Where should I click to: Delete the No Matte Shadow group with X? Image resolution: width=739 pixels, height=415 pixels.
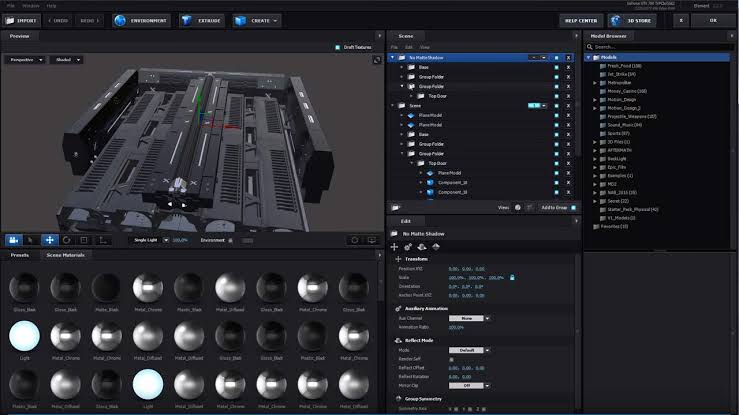point(568,58)
